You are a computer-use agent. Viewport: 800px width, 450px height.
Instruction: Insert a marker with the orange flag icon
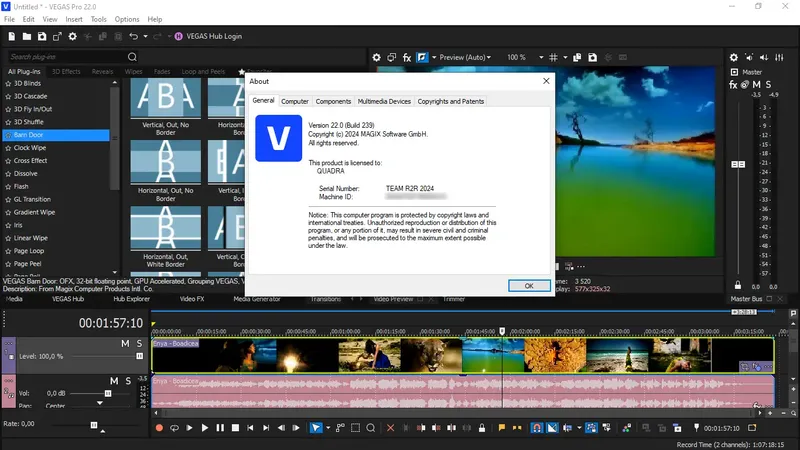502,428
